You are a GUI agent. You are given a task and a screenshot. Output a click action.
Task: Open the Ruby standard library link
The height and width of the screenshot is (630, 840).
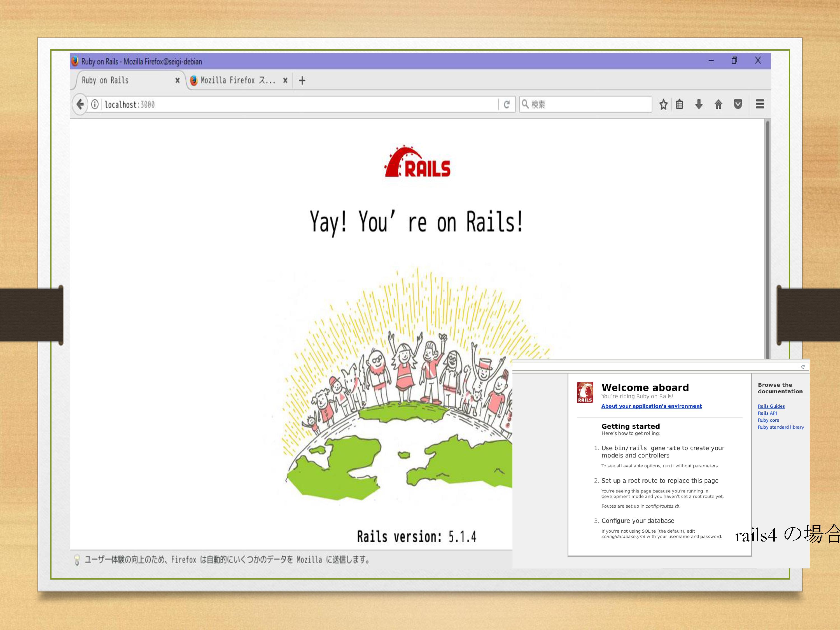781,427
